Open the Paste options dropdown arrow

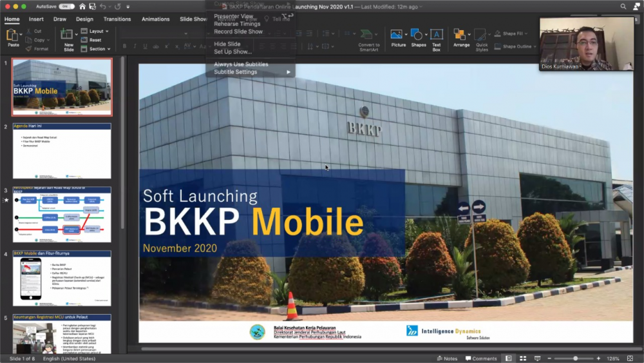tap(21, 35)
